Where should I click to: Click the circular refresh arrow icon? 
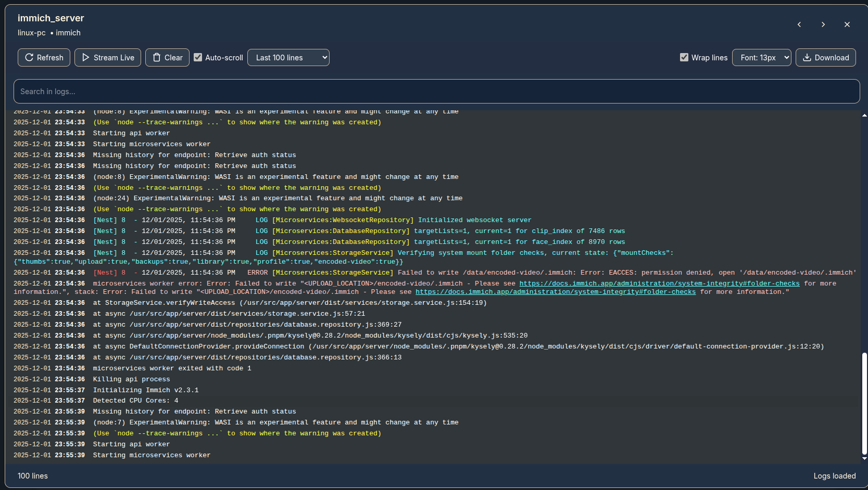coord(30,57)
